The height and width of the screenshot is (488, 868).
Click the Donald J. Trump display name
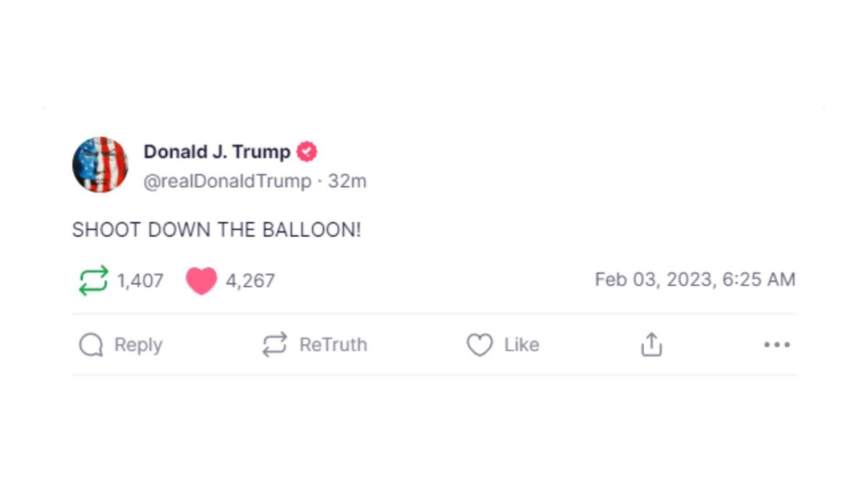217,152
